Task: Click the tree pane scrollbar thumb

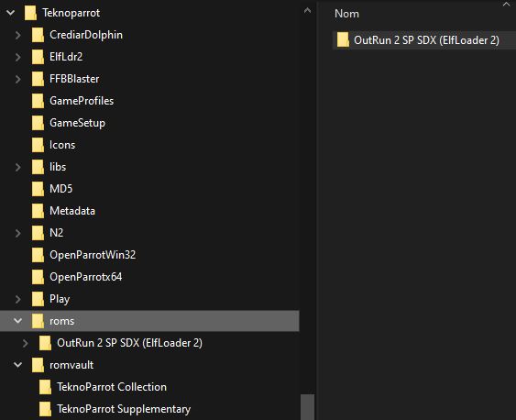Action: pyautogui.click(x=308, y=407)
